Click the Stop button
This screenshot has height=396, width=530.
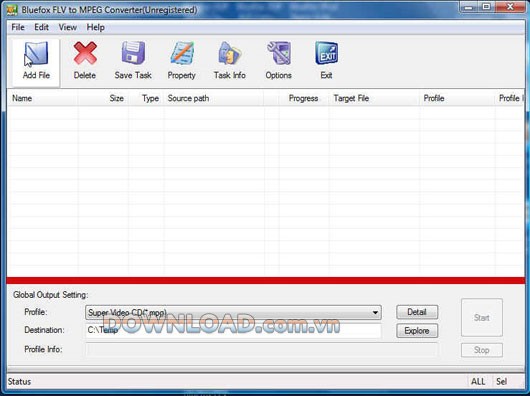pyautogui.click(x=482, y=350)
